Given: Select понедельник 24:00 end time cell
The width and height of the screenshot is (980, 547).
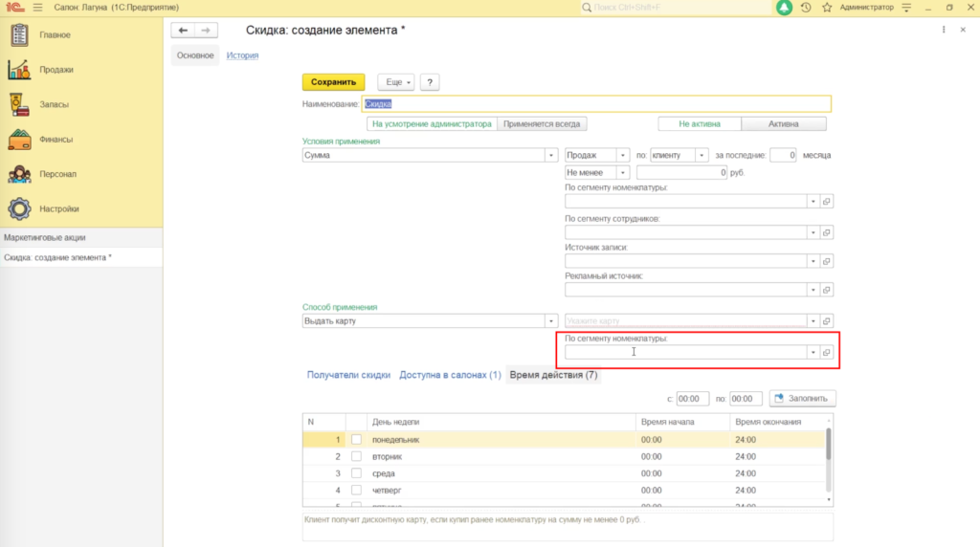Looking at the screenshot, I should 777,440.
